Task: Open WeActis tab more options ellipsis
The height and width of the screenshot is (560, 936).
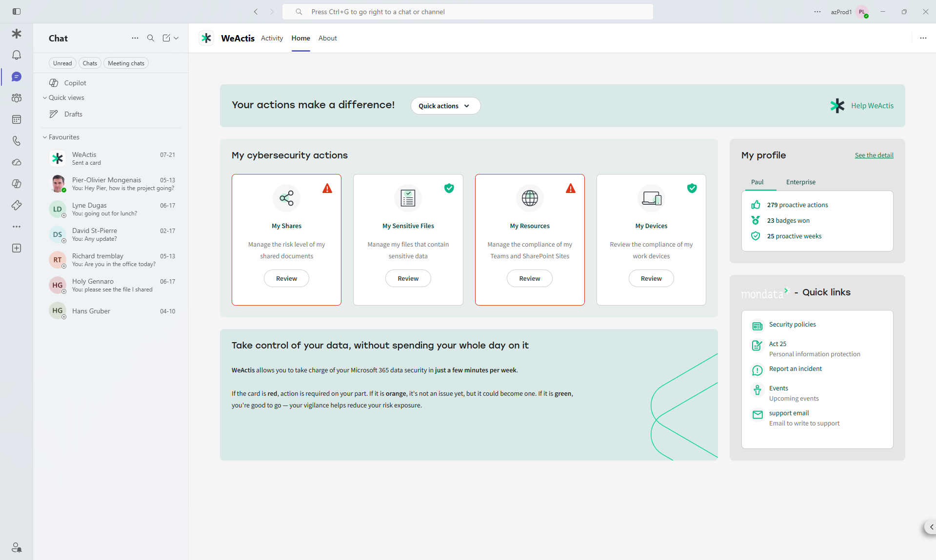Action: coord(923,38)
